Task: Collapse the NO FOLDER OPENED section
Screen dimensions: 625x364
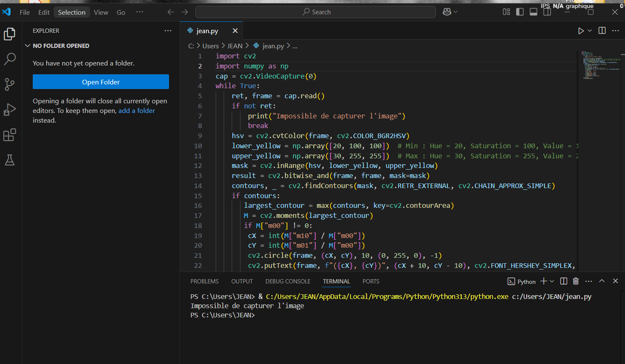Action: pyautogui.click(x=101, y=46)
